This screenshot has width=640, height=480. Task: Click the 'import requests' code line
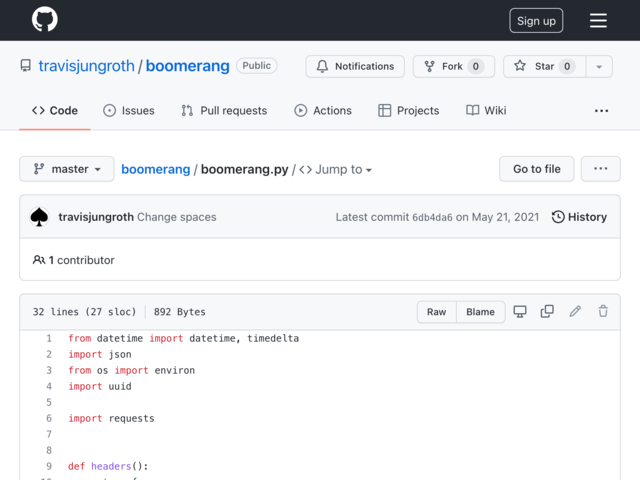click(111, 418)
